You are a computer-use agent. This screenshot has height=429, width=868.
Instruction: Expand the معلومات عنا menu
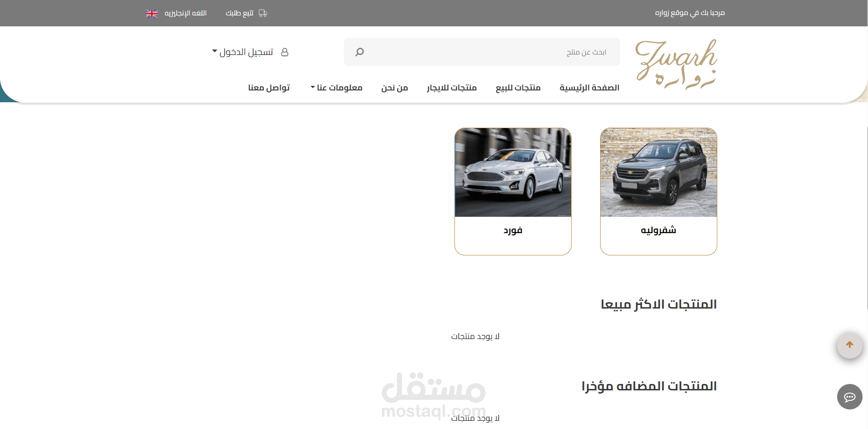(x=336, y=87)
